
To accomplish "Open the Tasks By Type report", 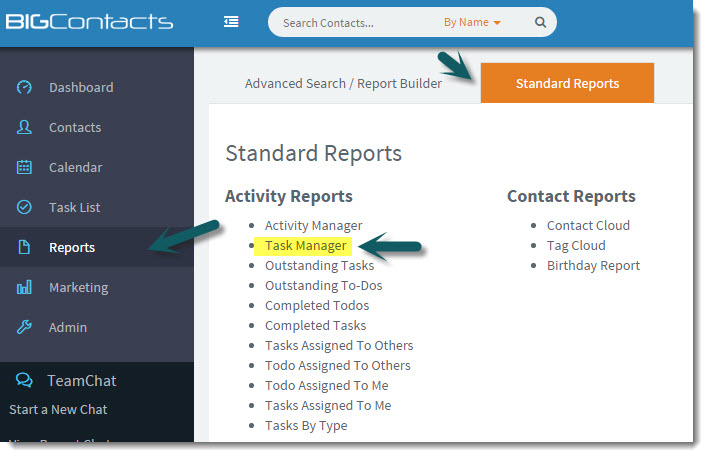I will coord(306,425).
